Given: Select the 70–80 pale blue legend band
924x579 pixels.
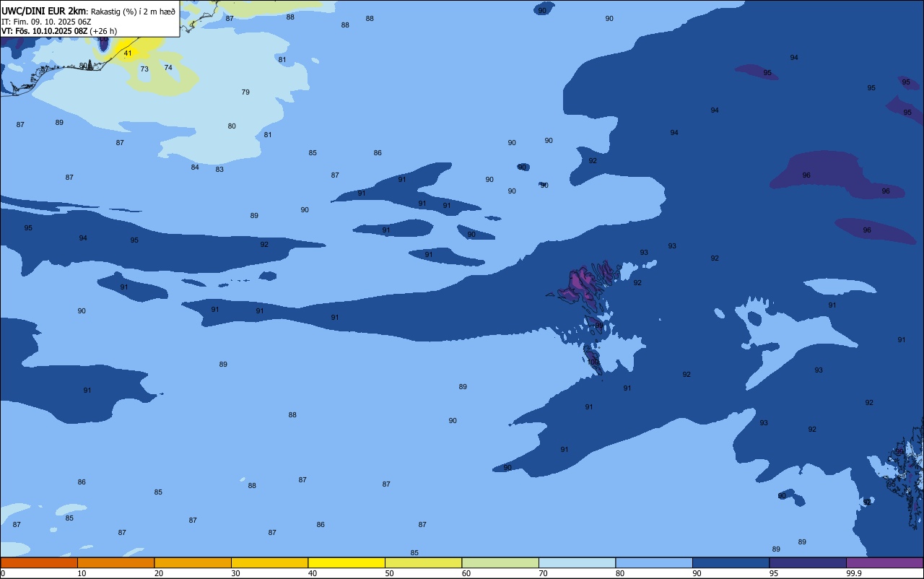Looking at the screenshot, I should pos(577,562).
